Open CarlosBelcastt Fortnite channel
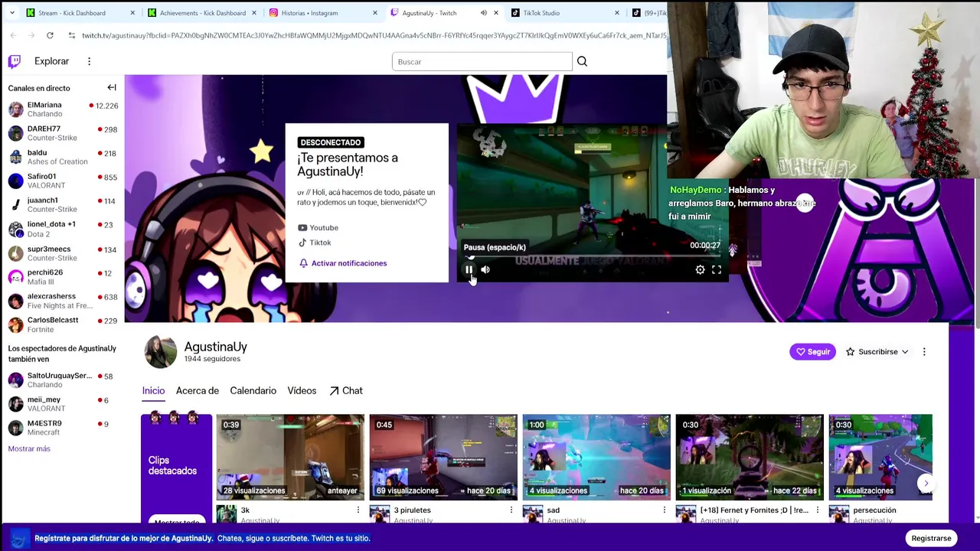This screenshot has height=551, width=980. tap(63, 324)
